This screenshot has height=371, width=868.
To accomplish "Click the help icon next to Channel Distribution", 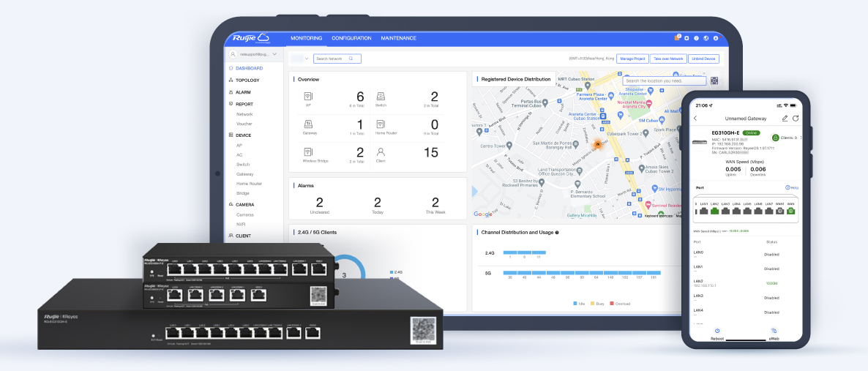I will [x=558, y=233].
